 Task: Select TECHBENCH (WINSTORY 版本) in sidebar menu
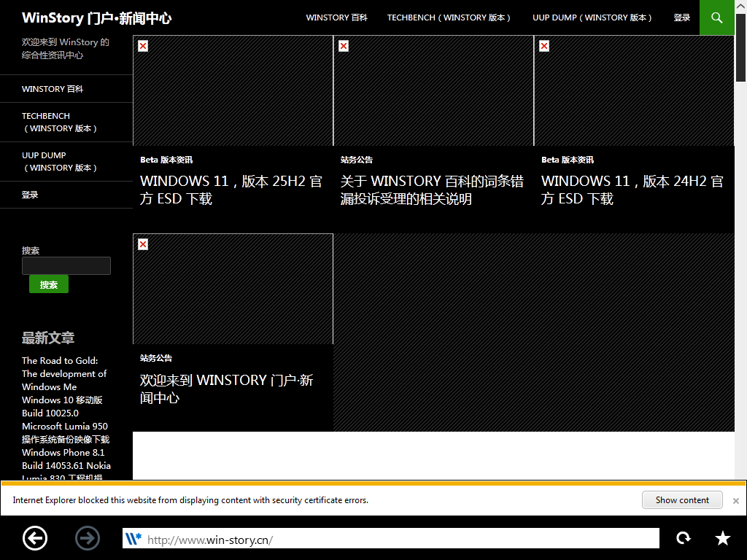click(66, 122)
